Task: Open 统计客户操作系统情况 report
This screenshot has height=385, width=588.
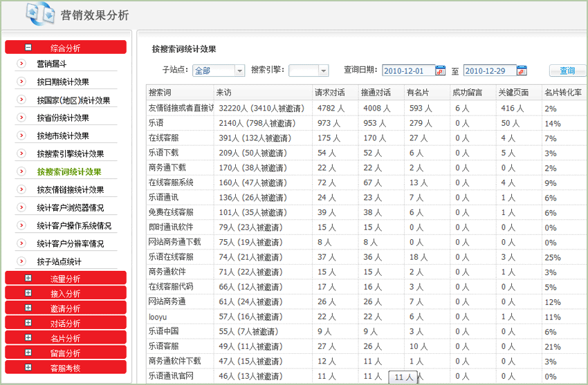Action: point(74,226)
